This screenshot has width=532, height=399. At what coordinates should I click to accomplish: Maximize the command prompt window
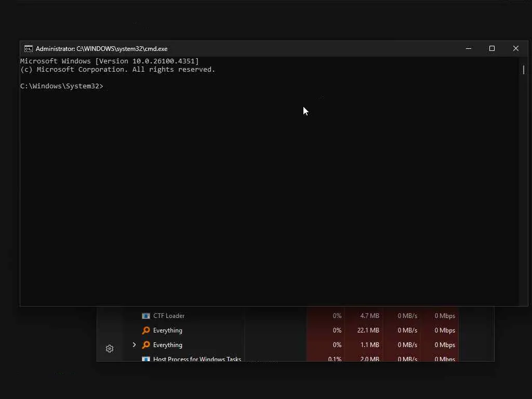[x=491, y=48]
